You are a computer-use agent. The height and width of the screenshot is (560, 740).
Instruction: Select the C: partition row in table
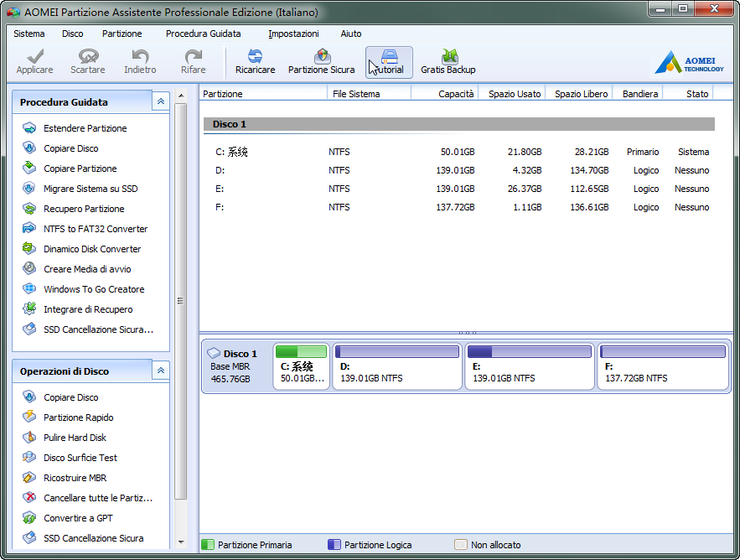click(x=459, y=152)
